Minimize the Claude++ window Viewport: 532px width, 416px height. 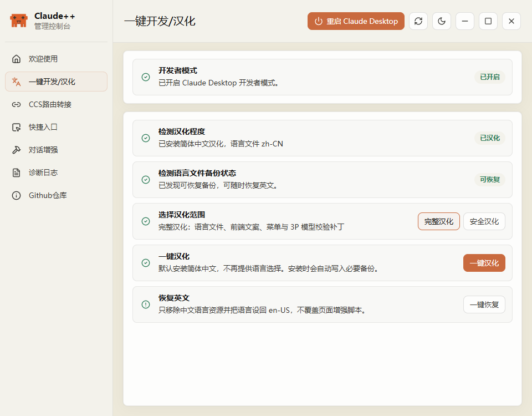[x=465, y=21]
